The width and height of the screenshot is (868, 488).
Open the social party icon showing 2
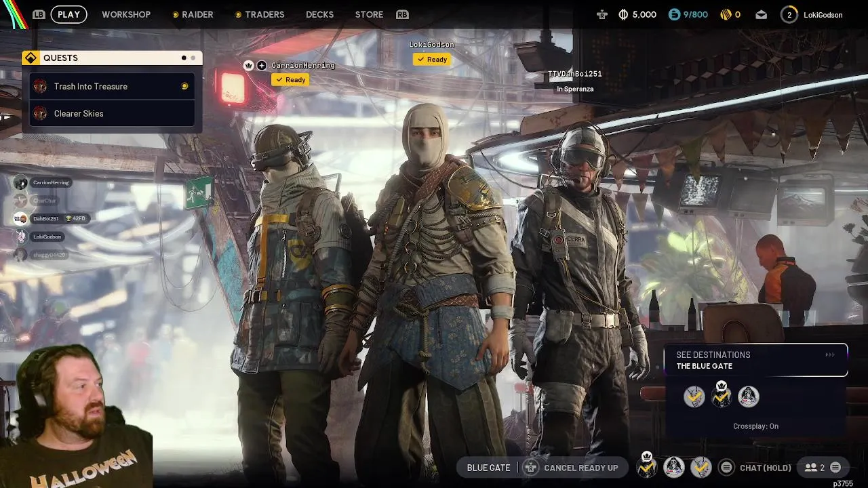(x=814, y=468)
